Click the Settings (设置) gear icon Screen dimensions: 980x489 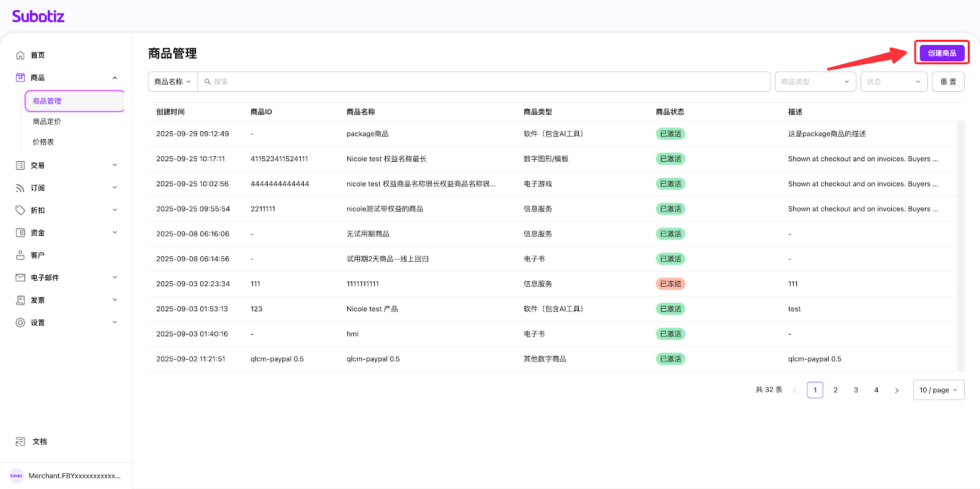tap(20, 322)
